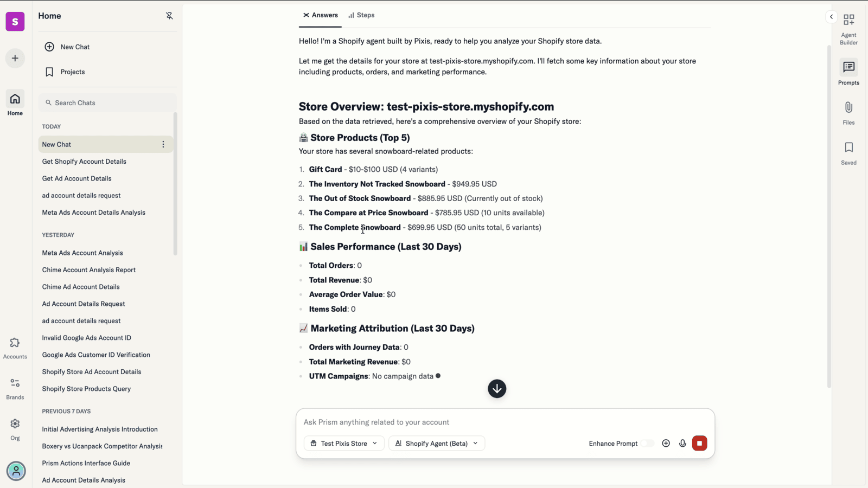Viewport: 868px width, 488px height.
Task: Open the Agent Builder panel
Action: [x=848, y=25]
